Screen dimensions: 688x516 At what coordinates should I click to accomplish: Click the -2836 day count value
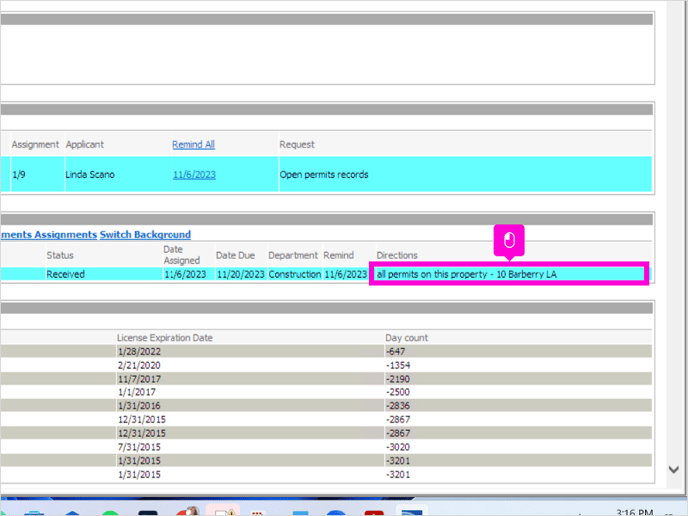pos(398,405)
